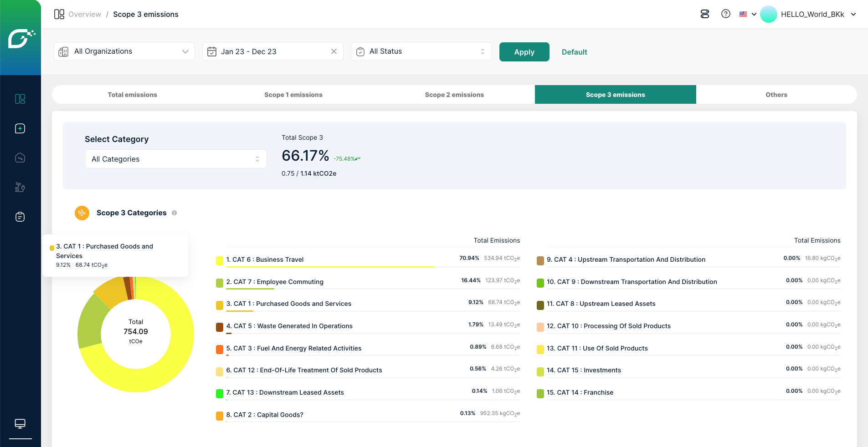Image resolution: width=868 pixels, height=447 pixels.
Task: Expand the All Organizations dropdown
Action: pos(124,51)
